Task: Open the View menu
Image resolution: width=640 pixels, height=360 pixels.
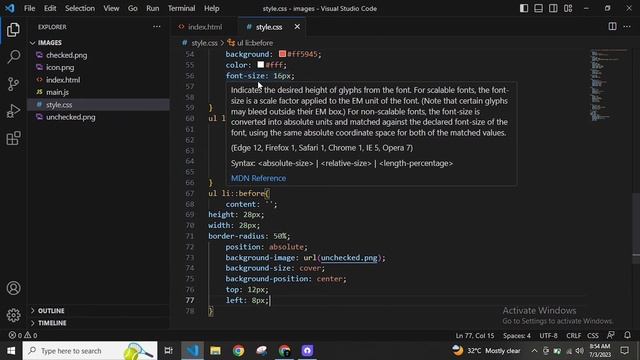Action: 111,8
